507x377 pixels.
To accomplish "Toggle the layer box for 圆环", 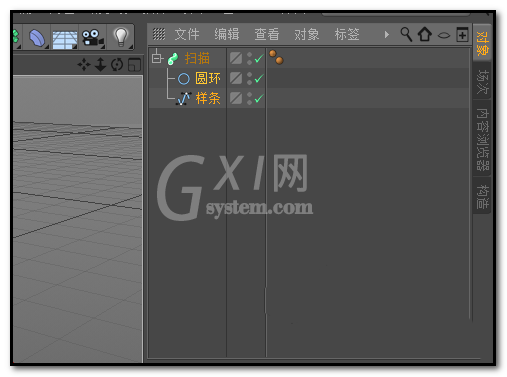I will (236, 78).
